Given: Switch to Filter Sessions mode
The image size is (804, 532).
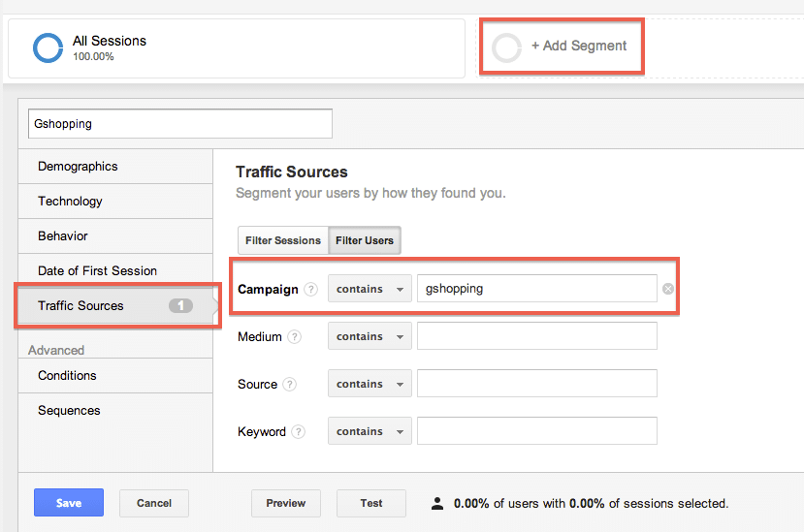Looking at the screenshot, I should tap(283, 240).
